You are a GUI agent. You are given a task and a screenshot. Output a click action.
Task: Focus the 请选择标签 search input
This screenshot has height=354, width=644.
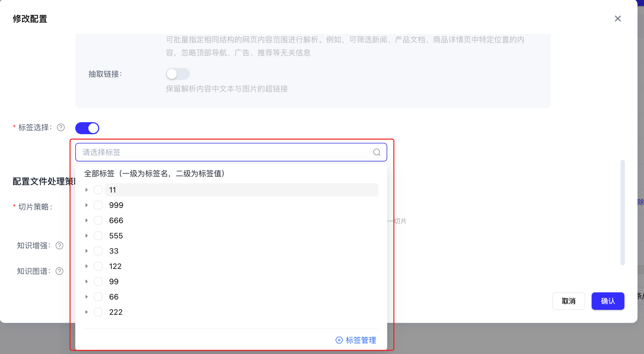point(225,152)
